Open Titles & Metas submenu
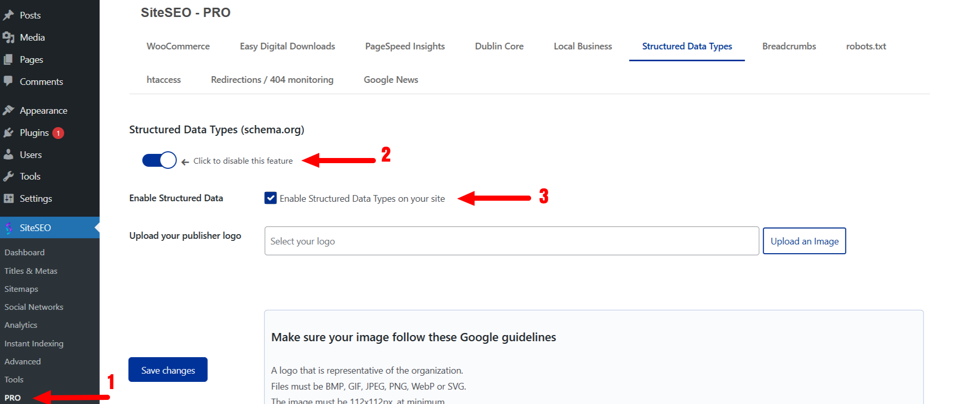This screenshot has height=404, width=980. [x=31, y=271]
